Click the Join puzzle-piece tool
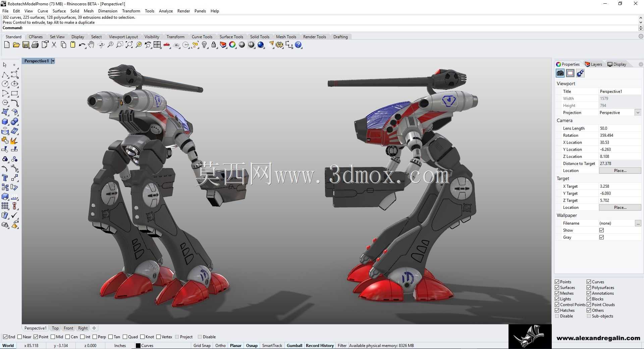The image size is (644, 349). (x=5, y=140)
